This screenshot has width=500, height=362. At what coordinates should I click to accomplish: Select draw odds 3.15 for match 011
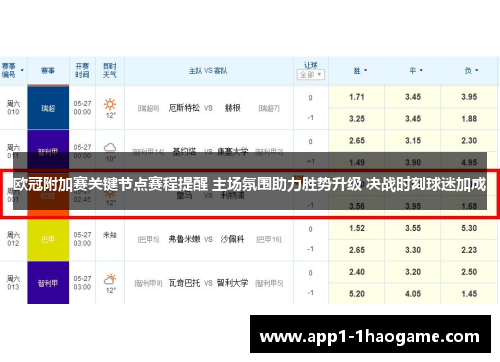[413, 141]
